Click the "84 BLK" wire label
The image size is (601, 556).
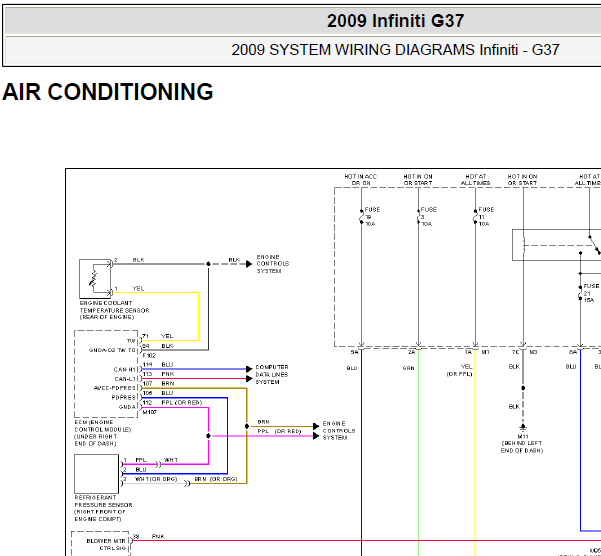pyautogui.click(x=158, y=346)
